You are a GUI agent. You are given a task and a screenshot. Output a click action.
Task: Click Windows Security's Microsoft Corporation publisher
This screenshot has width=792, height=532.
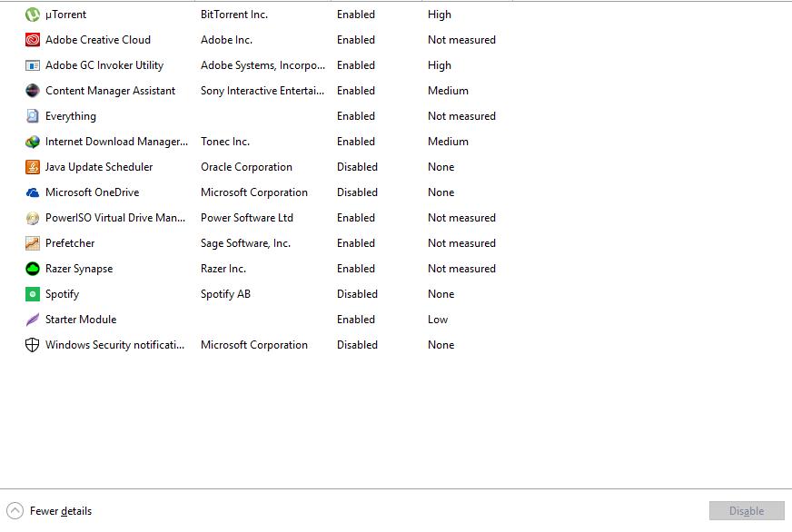[254, 345]
